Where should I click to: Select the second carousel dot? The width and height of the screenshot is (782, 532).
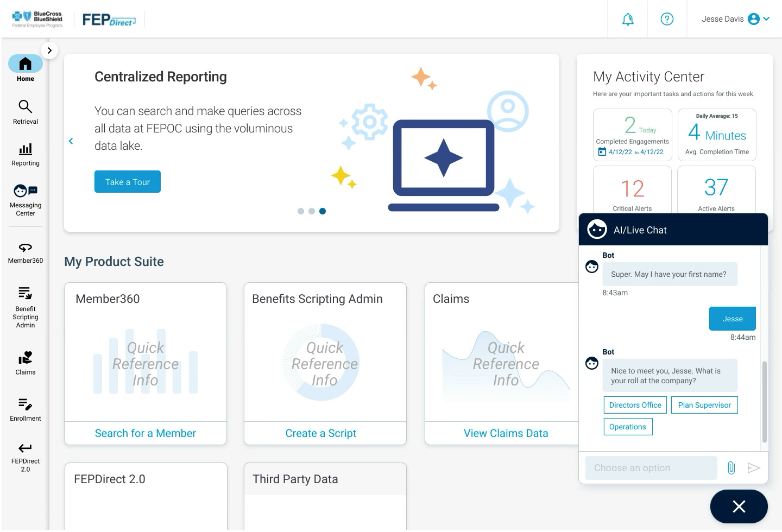pos(312,211)
